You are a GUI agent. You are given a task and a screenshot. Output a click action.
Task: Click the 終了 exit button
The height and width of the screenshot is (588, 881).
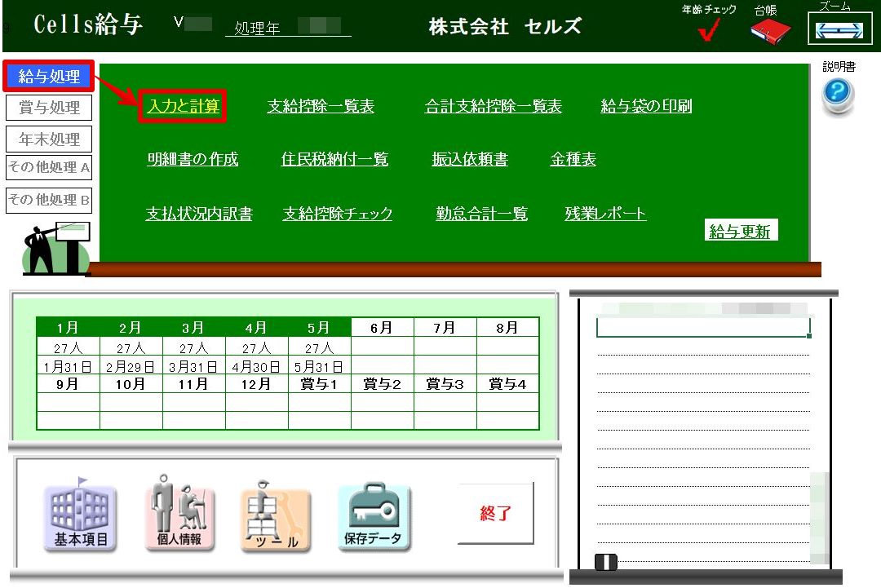(495, 514)
